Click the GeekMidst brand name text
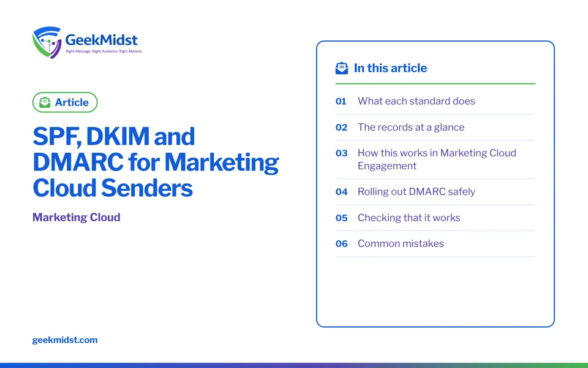Screen dimensions: 588x368 point(102,39)
